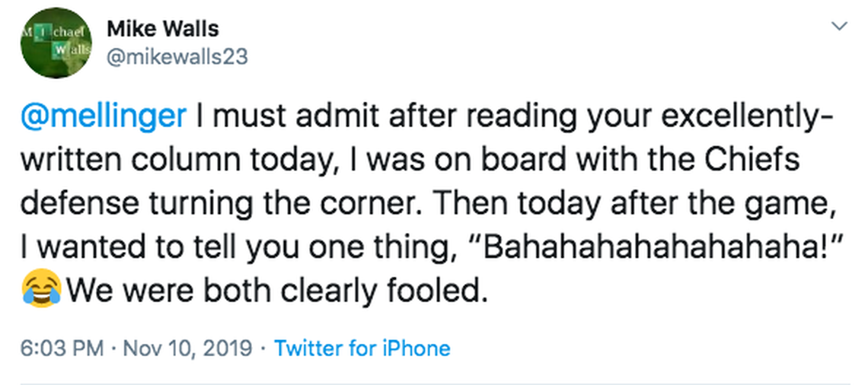This screenshot has height=385, width=868.
Task: Open the Mike Walls display name
Action: tap(163, 29)
